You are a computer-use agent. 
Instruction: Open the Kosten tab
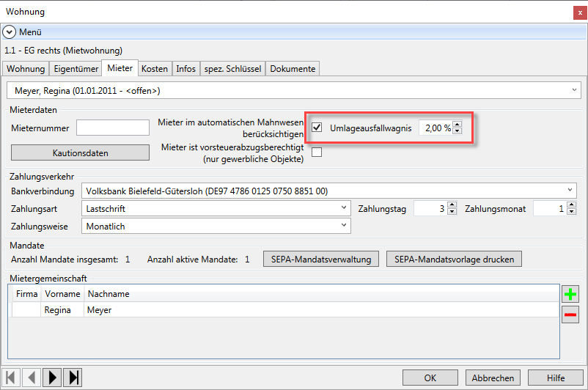pyautogui.click(x=155, y=69)
